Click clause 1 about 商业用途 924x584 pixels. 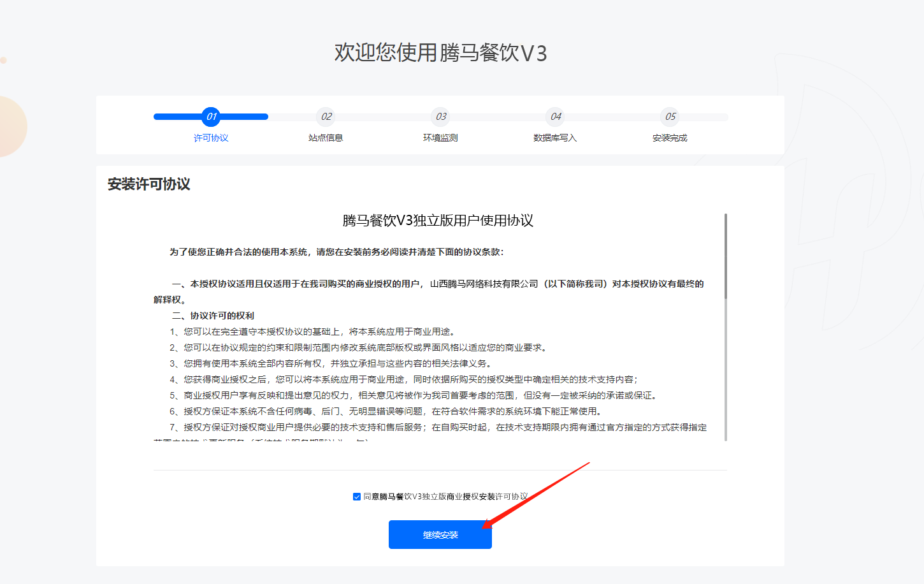click(312, 332)
